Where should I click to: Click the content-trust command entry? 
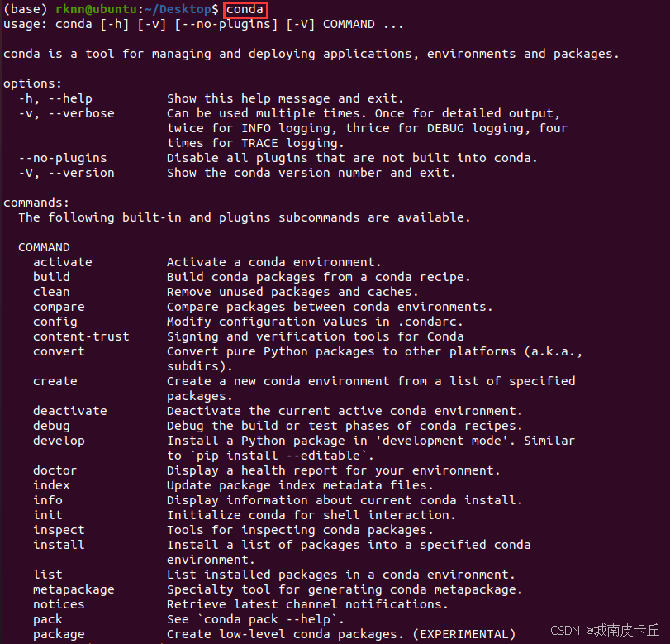81,336
